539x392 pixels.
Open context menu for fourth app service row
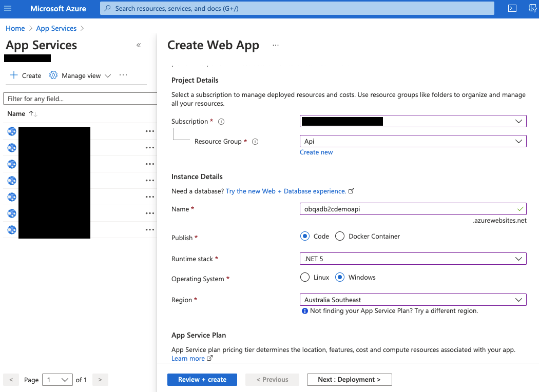tap(150, 181)
